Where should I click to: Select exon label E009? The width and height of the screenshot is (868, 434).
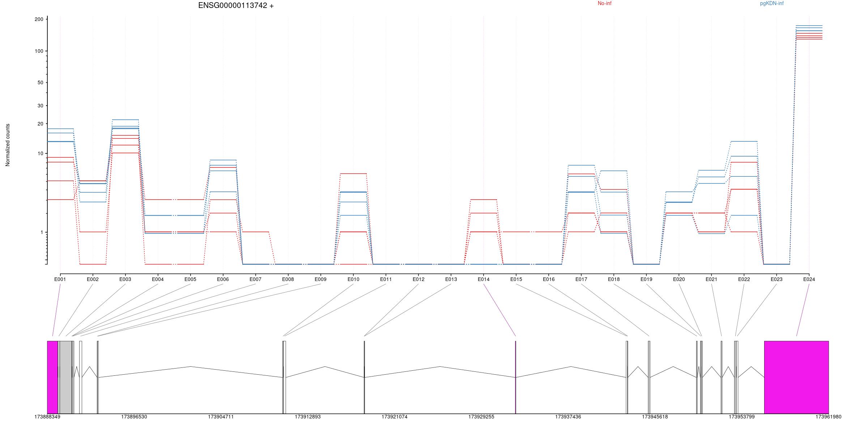coord(320,279)
